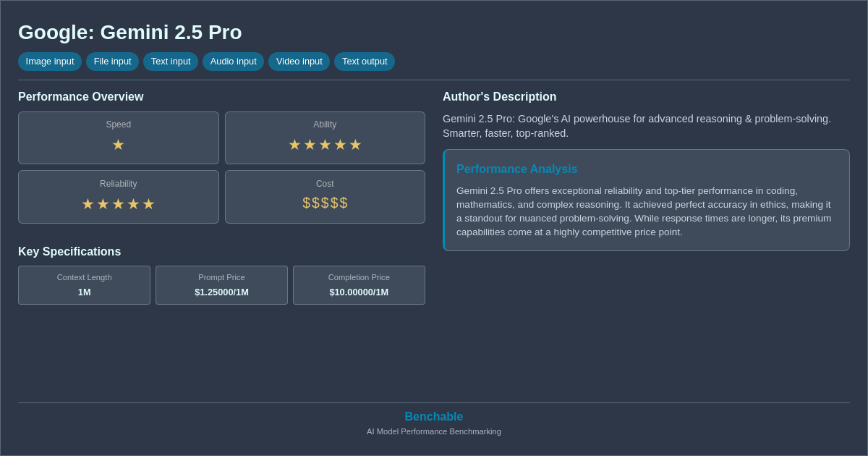Click the Audio input capability badge
Screen dimensions: 868x456
pyautogui.click(x=233, y=62)
